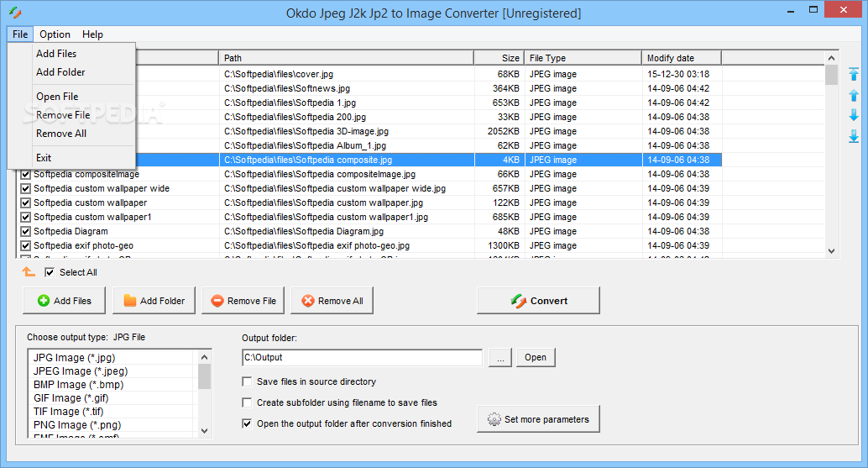This screenshot has height=468, width=868.
Task: Enable Save files in source directory
Action: click(247, 381)
